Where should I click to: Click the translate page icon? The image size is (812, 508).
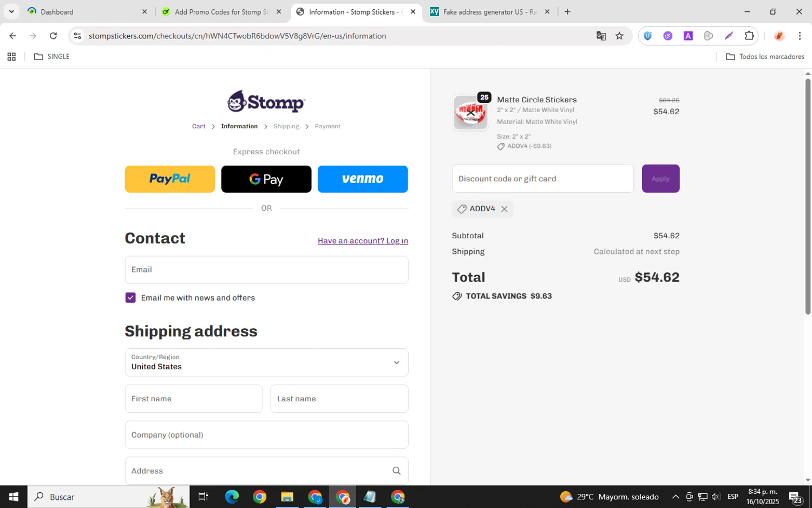[x=601, y=36]
